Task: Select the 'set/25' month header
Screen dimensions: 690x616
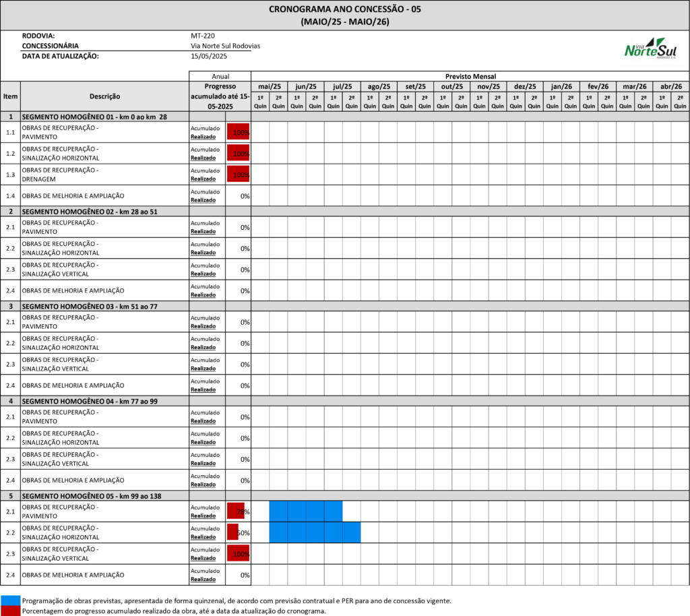Action: coord(415,87)
